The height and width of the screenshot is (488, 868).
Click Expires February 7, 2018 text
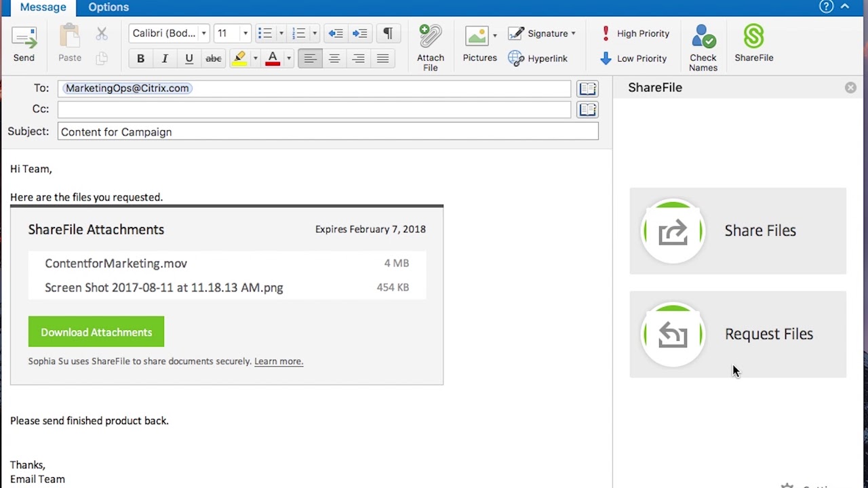(370, 229)
